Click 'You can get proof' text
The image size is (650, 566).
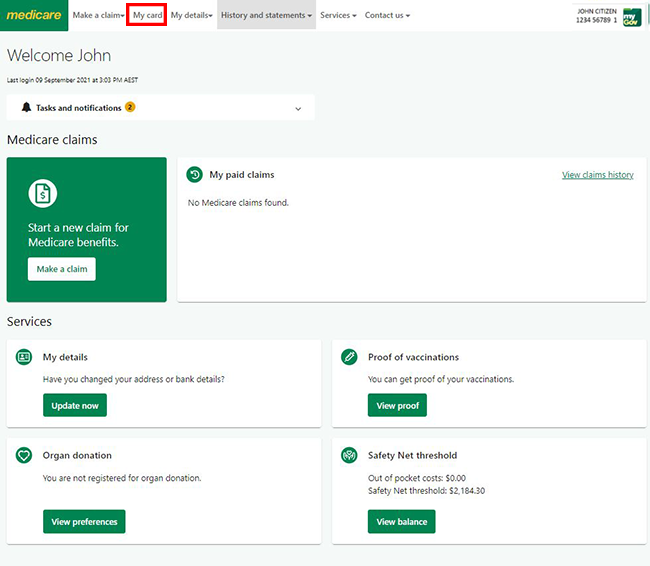point(441,379)
